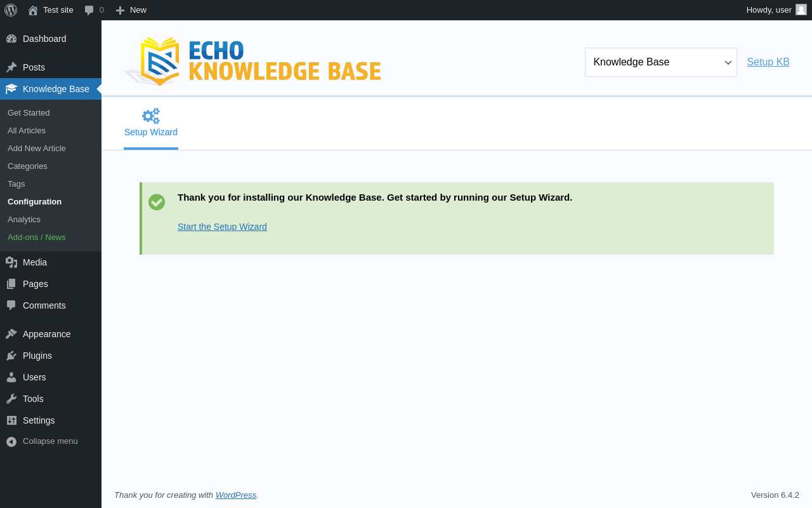Open Appearance menu

click(x=51, y=334)
